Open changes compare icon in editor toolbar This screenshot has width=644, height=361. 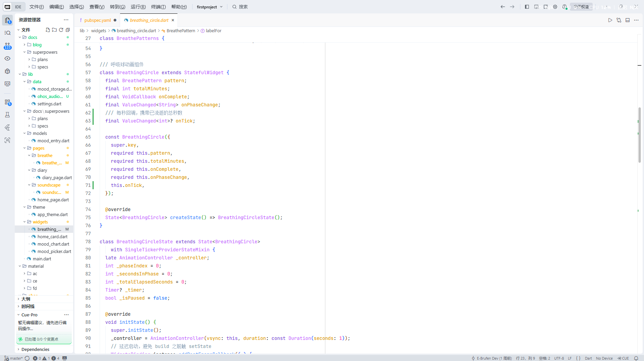pos(619,20)
